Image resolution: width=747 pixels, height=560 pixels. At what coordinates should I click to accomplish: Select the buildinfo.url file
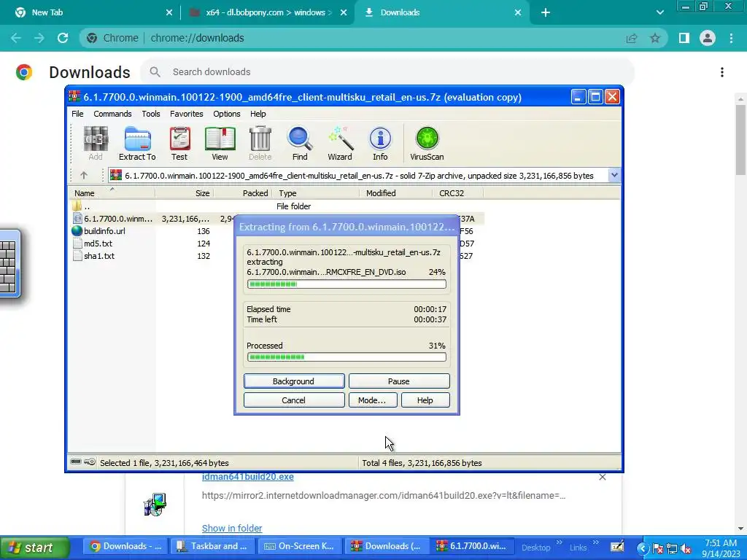pyautogui.click(x=104, y=231)
